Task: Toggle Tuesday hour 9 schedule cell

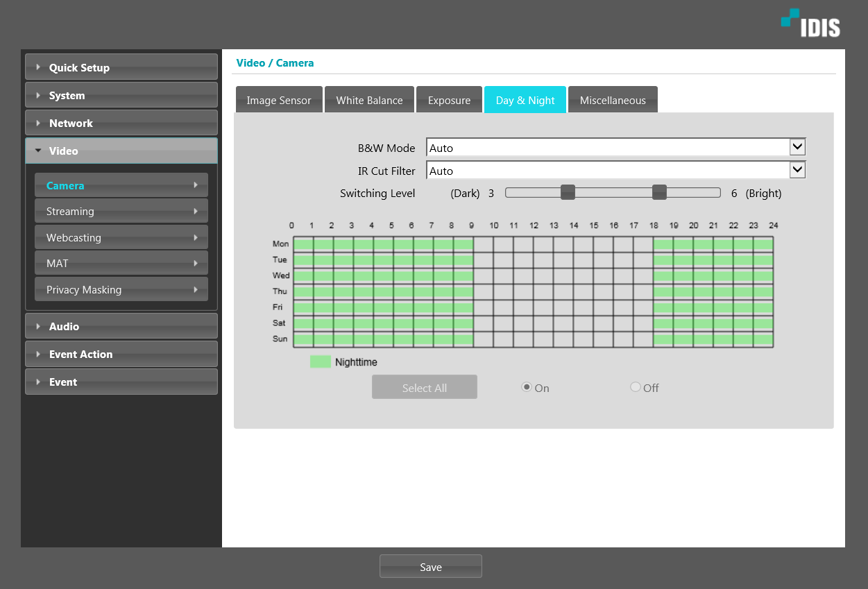Action: coord(483,260)
